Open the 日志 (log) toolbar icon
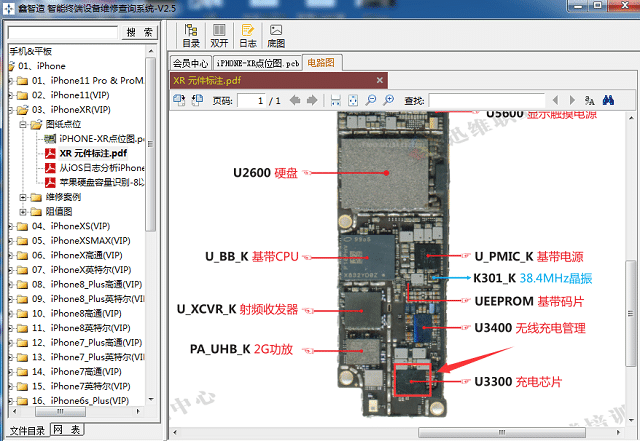Screen dimensions: 640x441 248,36
